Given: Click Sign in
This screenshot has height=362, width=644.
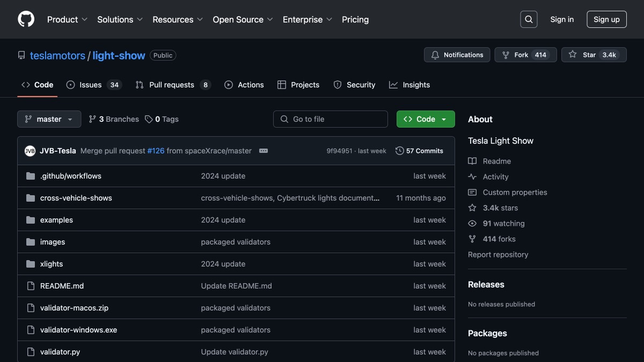Looking at the screenshot, I should click(x=562, y=19).
